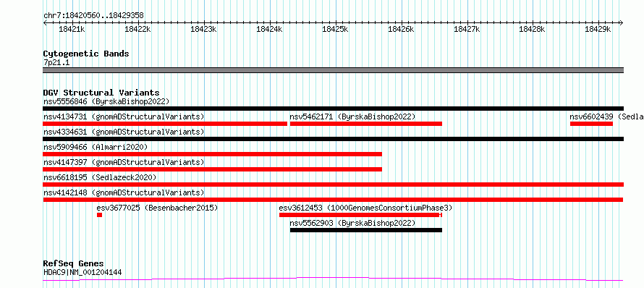Select the nsv5562903 black variant bar
The width and height of the screenshot is (644, 288).
[366, 230]
